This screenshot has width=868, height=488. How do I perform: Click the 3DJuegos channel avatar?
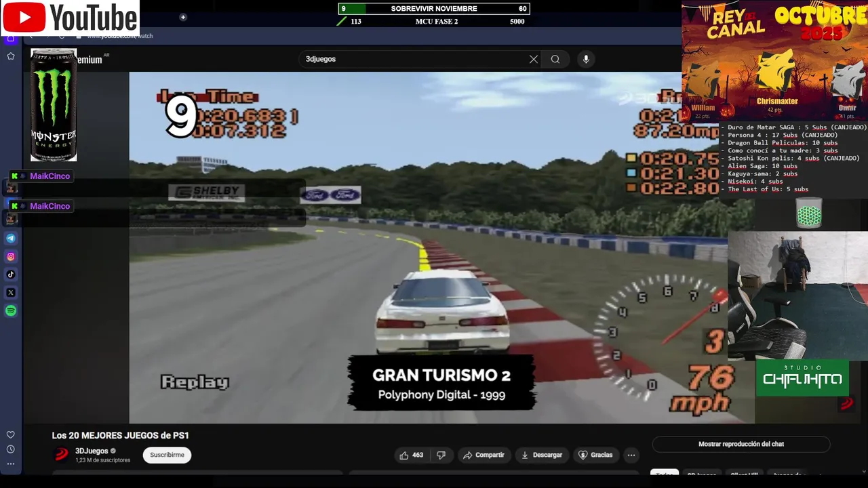[x=62, y=455]
